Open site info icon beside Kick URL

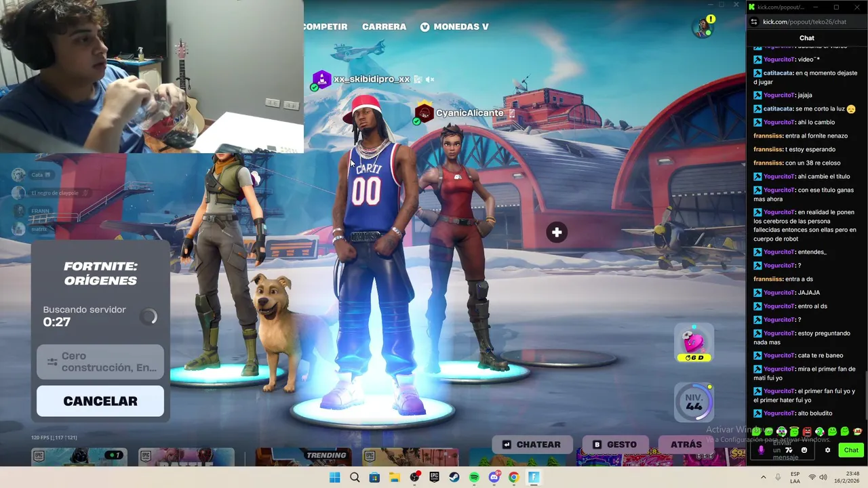[x=754, y=22]
